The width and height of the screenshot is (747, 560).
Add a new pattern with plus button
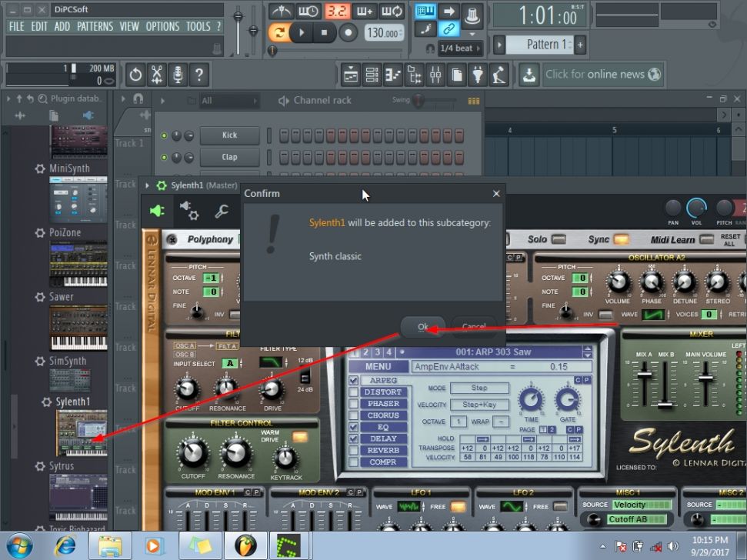point(580,45)
